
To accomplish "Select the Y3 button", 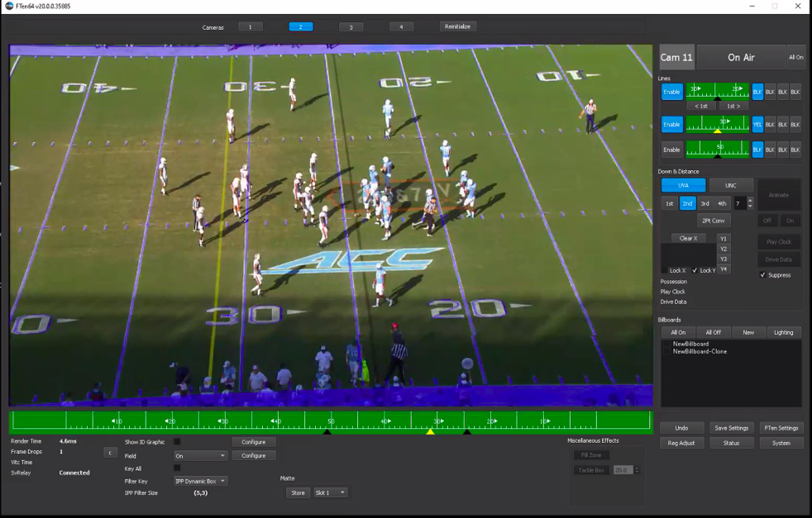I will pyautogui.click(x=724, y=259).
